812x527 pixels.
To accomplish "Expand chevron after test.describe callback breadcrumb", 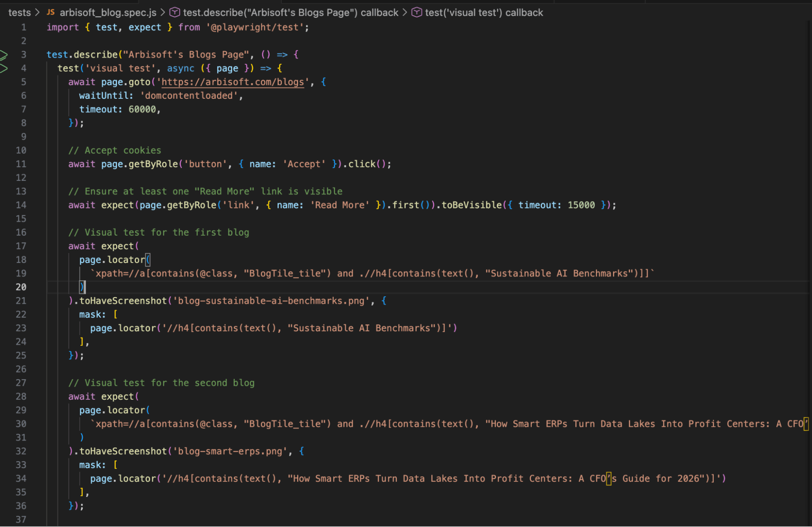I will 405,12.
